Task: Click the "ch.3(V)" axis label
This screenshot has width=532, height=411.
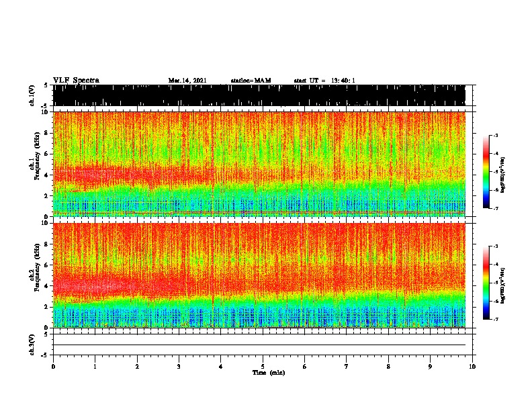Action: click(32, 345)
